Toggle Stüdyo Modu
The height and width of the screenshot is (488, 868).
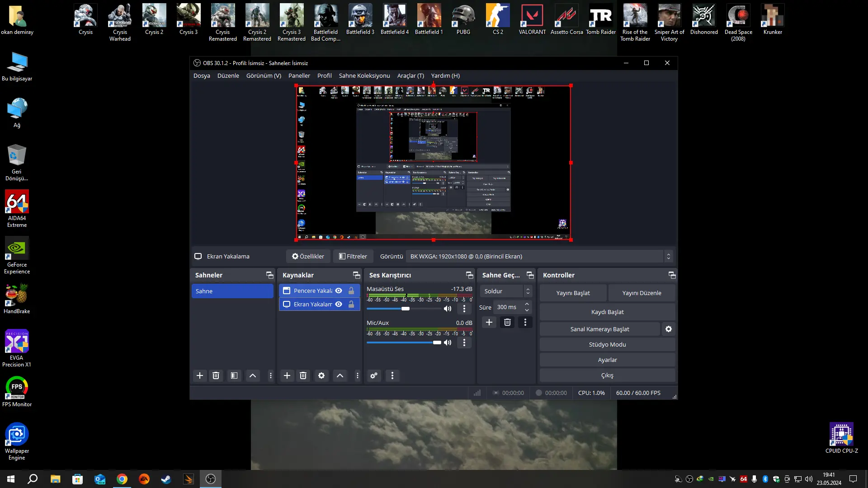[x=607, y=344]
